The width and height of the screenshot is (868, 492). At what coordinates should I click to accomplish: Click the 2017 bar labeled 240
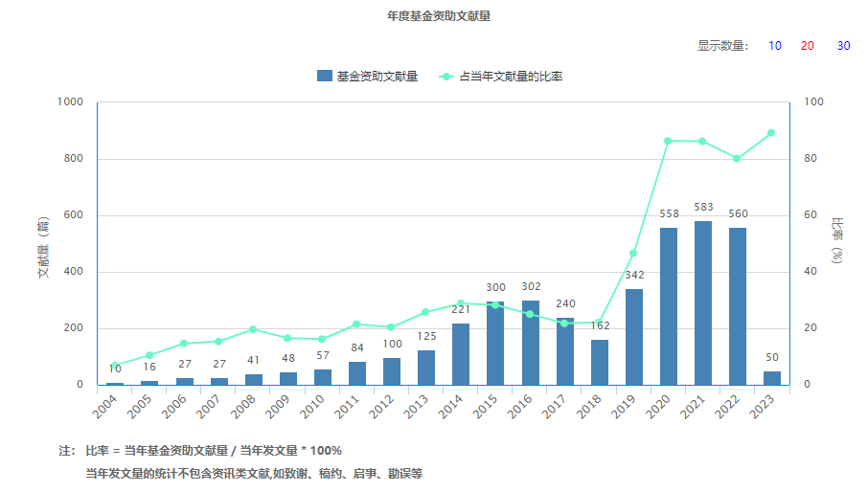564,351
